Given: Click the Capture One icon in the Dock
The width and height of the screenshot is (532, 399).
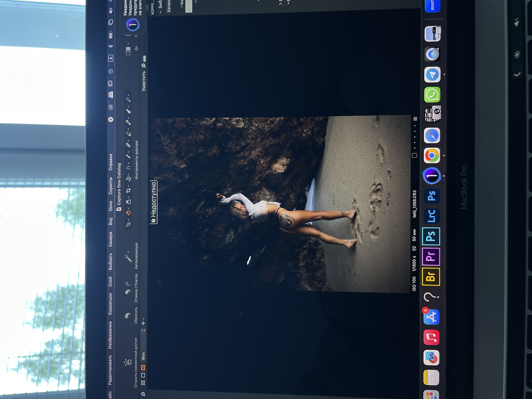Looking at the screenshot, I should tap(432, 176).
